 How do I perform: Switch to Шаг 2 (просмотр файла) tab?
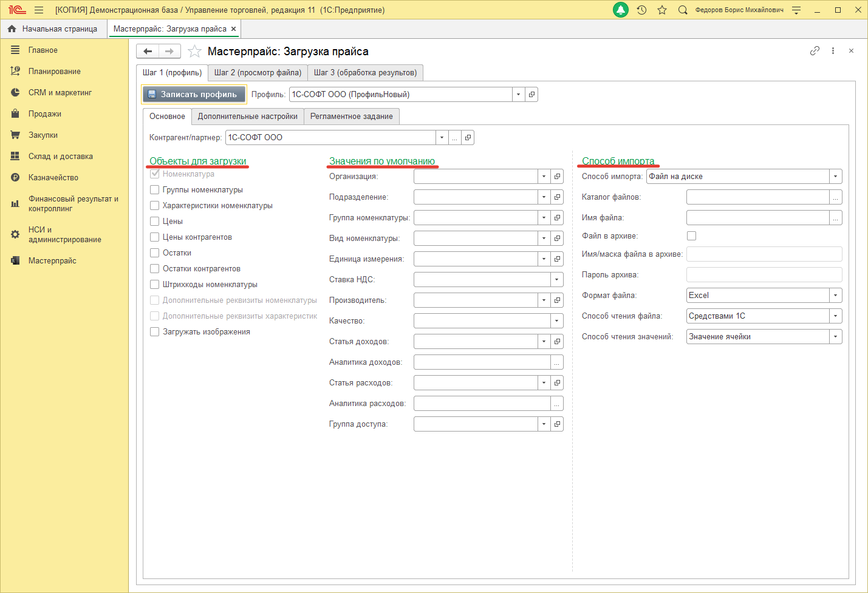pyautogui.click(x=258, y=73)
